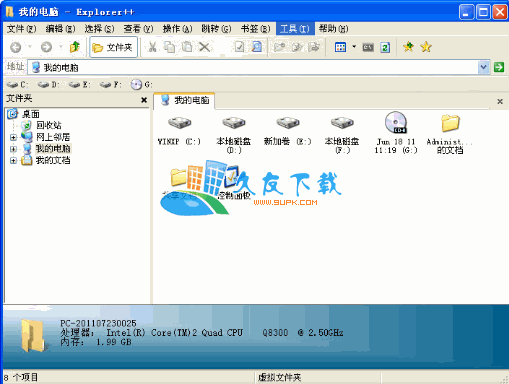
Task: Click the Cut scissors icon
Action: point(152,47)
